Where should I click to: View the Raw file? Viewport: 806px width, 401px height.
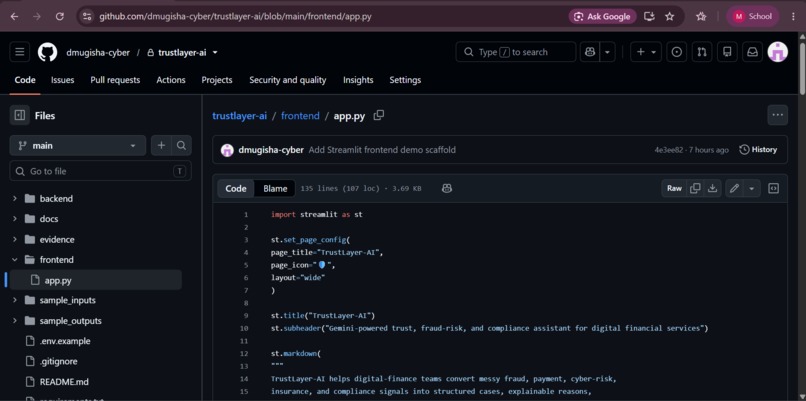pyautogui.click(x=674, y=188)
